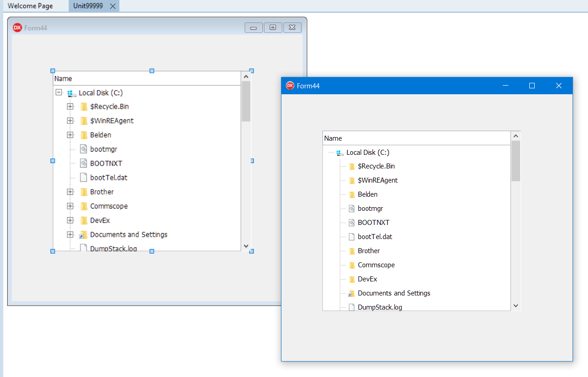Collapse Local Disk (C:) in the designer tree

point(59,92)
